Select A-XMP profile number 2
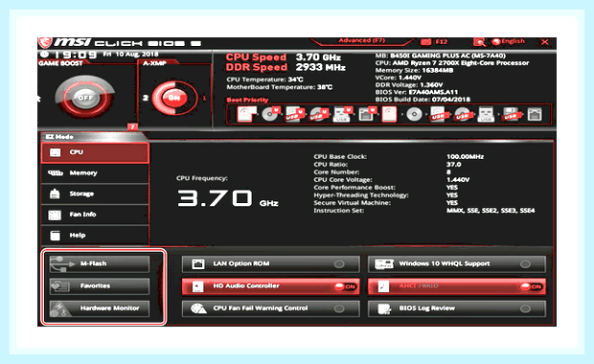Viewport: 594px width, 364px height. tap(145, 98)
